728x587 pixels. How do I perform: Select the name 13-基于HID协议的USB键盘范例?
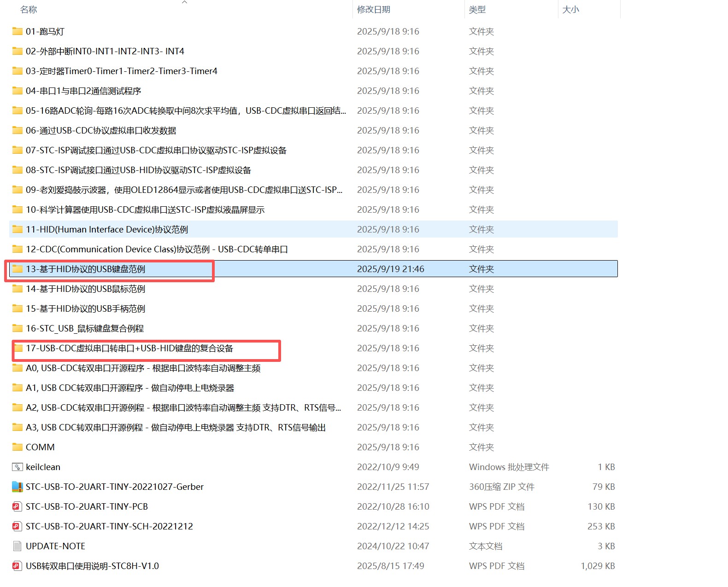tap(86, 269)
